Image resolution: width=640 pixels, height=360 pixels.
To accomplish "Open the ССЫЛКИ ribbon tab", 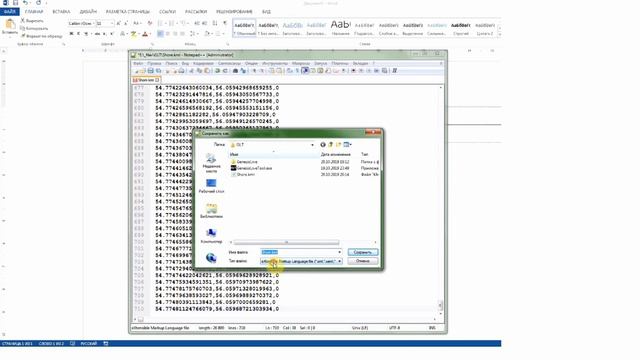I will (x=167, y=12).
